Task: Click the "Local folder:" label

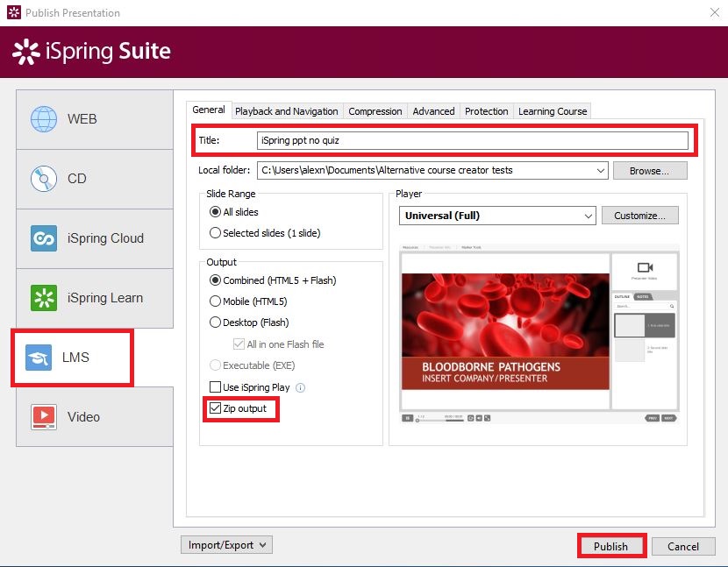Action: 224,170
